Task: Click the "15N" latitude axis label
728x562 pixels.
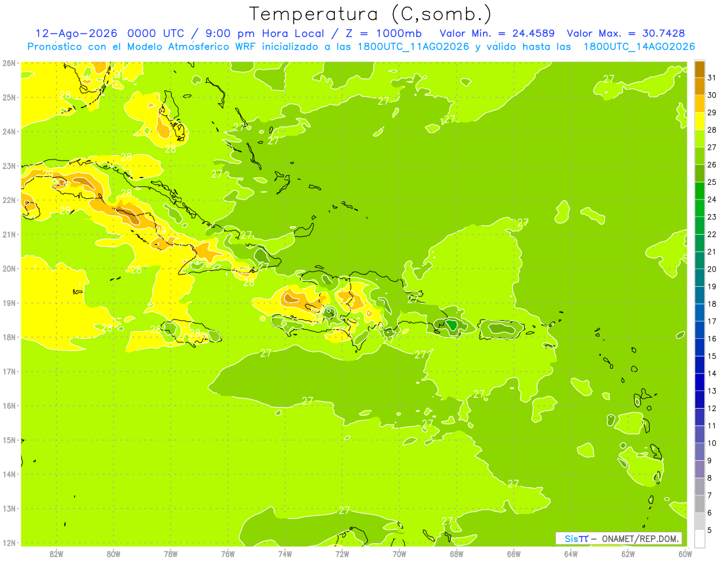Action: (9, 440)
